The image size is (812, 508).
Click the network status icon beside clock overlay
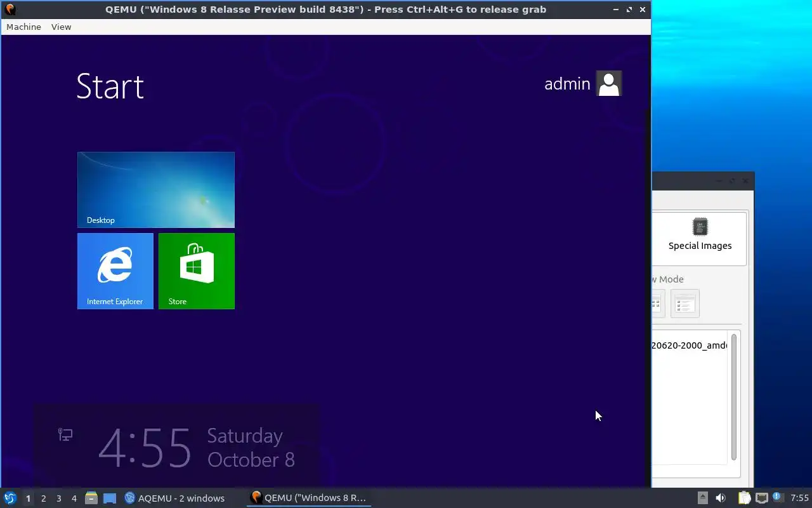point(65,434)
